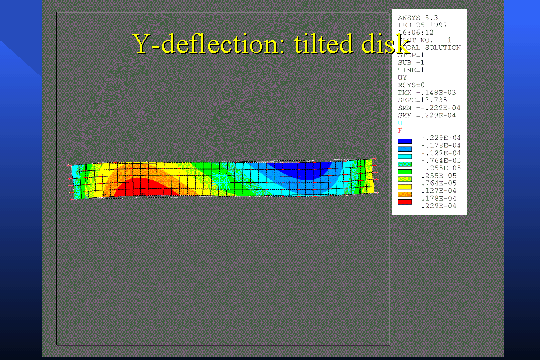
Task: Click the 'UY' label in the legend
Action: 402,78
